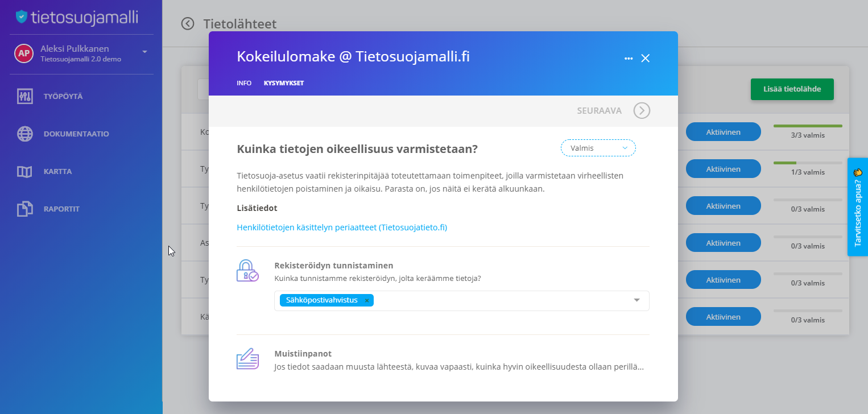Open the Tarvitsetko apua? help tab
Viewport: 868px width, 414px height.
[858, 207]
